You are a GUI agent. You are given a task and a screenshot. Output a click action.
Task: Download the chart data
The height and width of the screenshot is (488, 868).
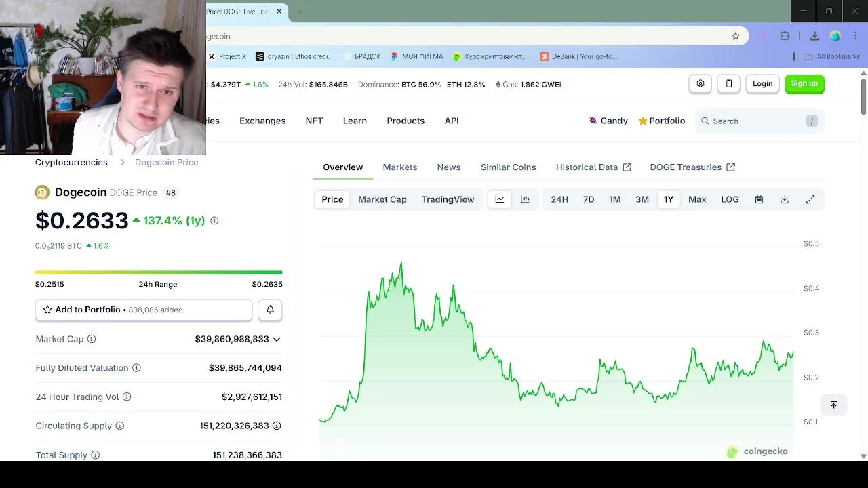click(x=785, y=199)
